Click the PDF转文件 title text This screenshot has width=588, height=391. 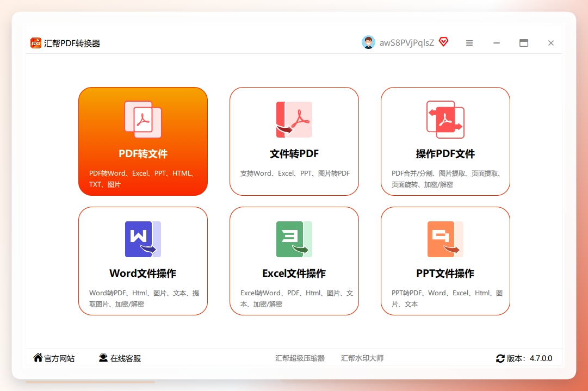click(143, 154)
